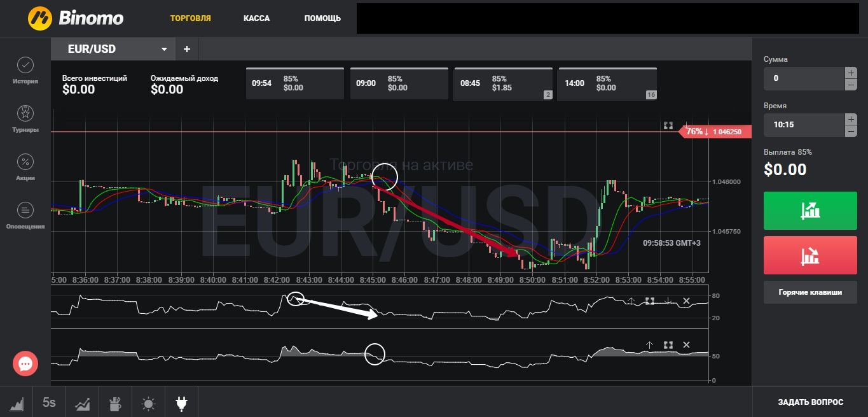Toggle the sun brightness theme icon

(148, 402)
